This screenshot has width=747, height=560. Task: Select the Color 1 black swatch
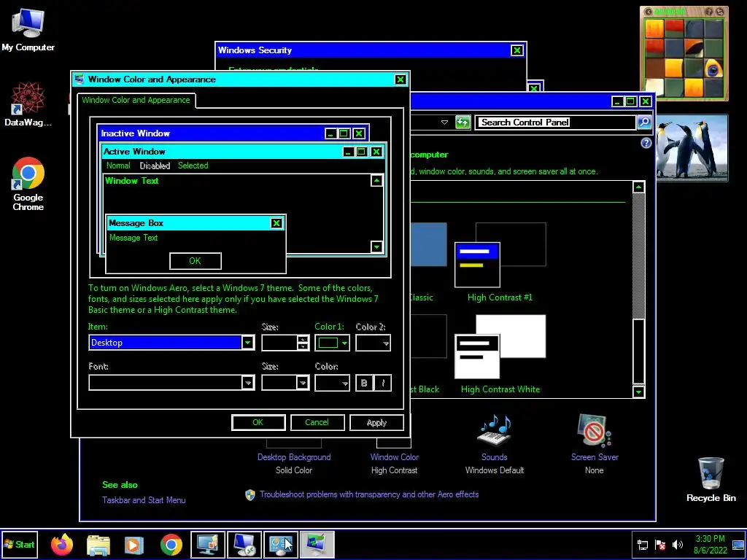[328, 343]
